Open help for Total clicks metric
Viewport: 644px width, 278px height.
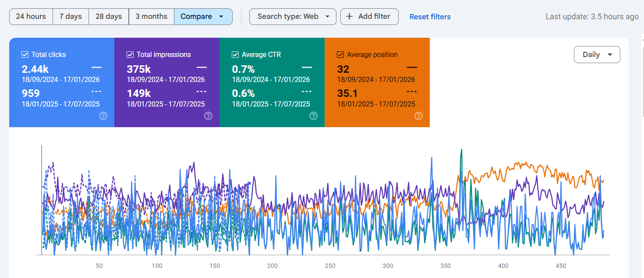coord(103,116)
